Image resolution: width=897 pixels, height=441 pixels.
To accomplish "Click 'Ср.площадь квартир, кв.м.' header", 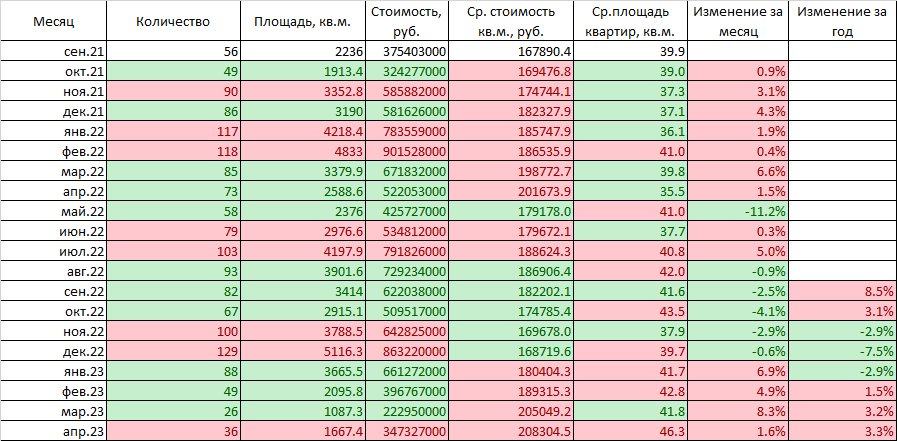I will 630,22.
